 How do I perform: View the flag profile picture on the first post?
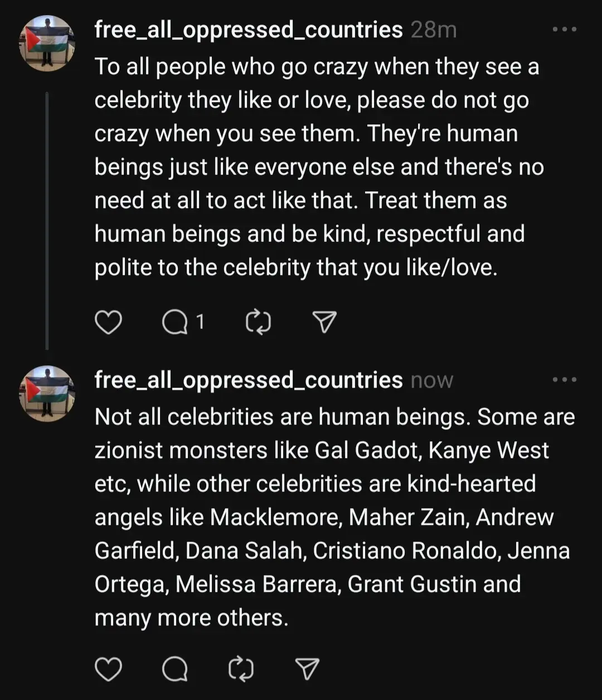(47, 44)
